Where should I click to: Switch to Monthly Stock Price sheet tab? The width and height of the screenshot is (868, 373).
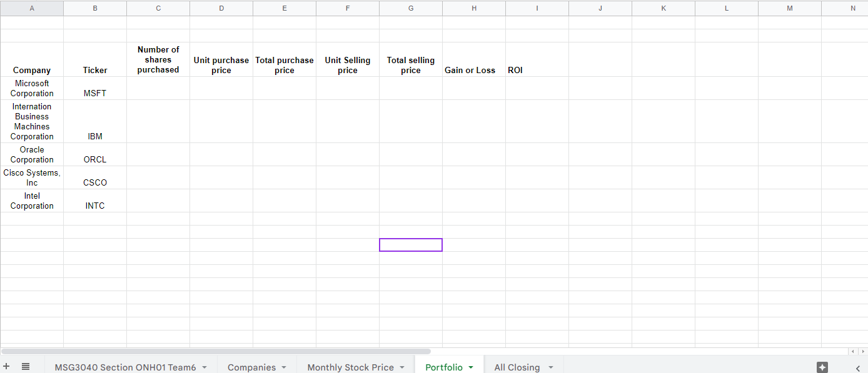pos(350,367)
